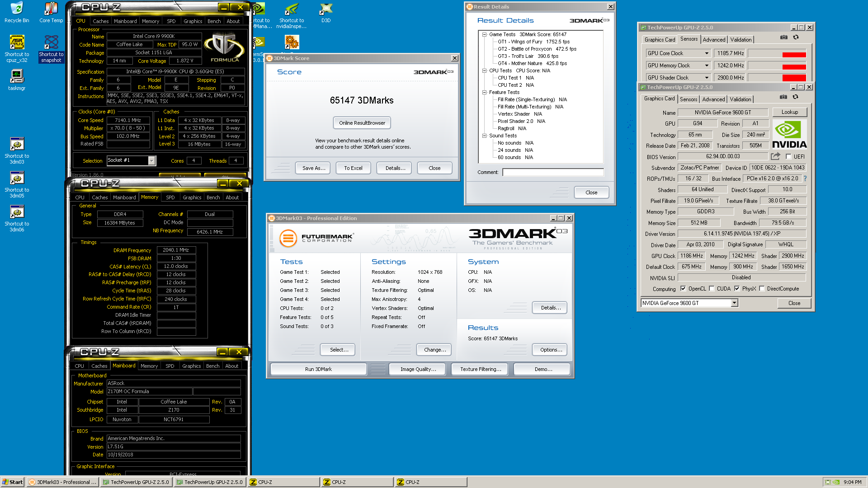This screenshot has width=868, height=488.
Task: Open the orange gears desktop shortcut icon
Action: point(292,42)
